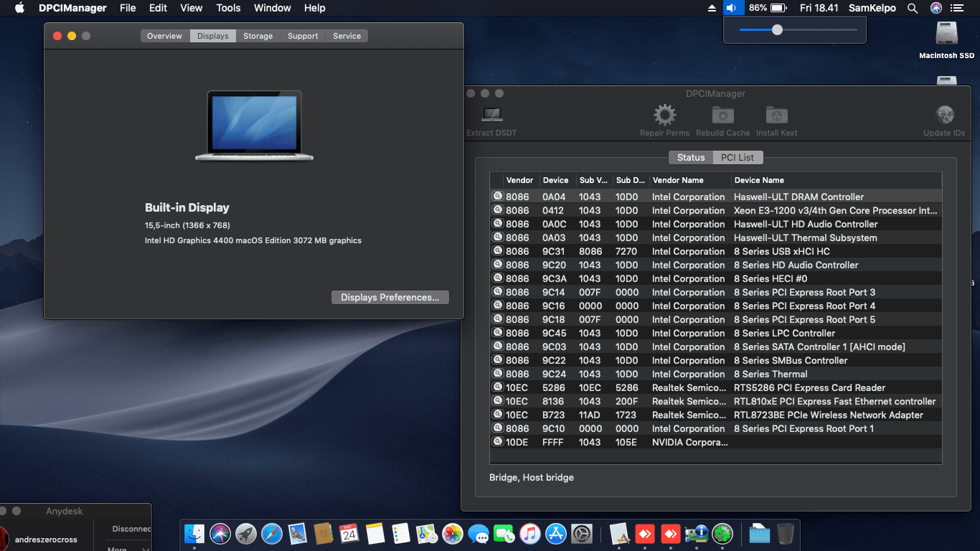980x551 pixels.
Task: Open Finder from the dock
Action: coord(195,533)
